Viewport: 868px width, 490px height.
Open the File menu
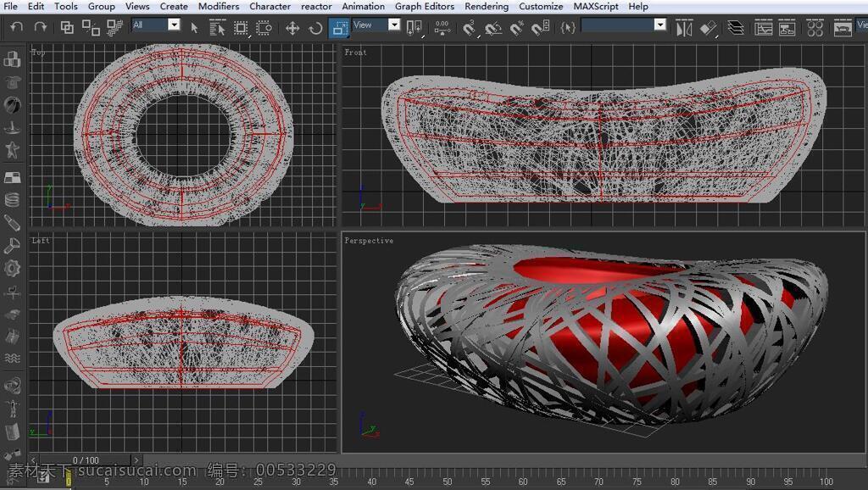tap(10, 7)
